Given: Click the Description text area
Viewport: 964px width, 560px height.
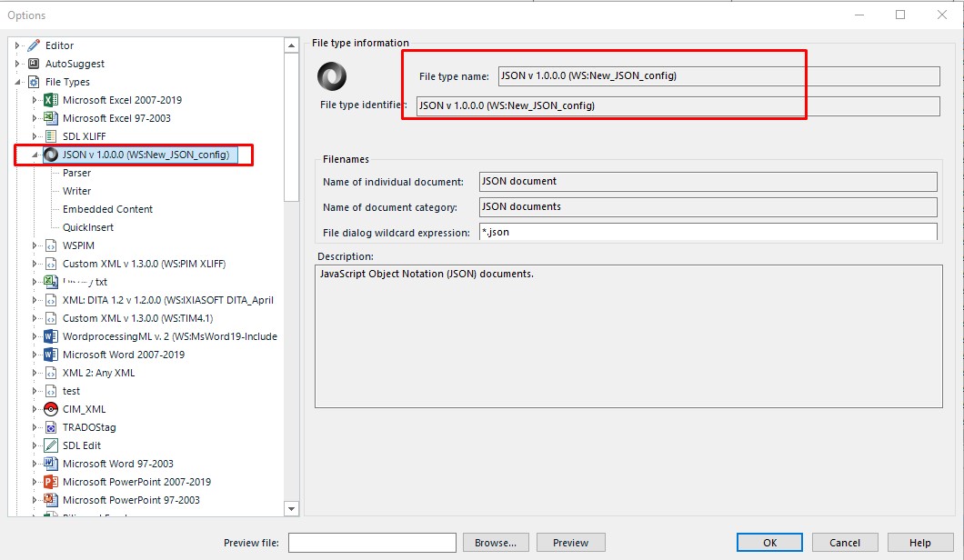Looking at the screenshot, I should tap(628, 336).
